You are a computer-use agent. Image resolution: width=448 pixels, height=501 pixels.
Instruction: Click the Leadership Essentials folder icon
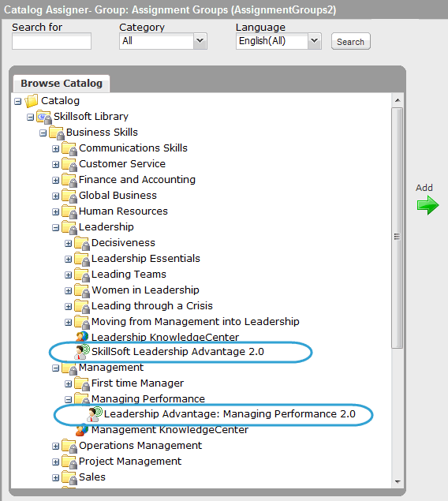pos(82,259)
